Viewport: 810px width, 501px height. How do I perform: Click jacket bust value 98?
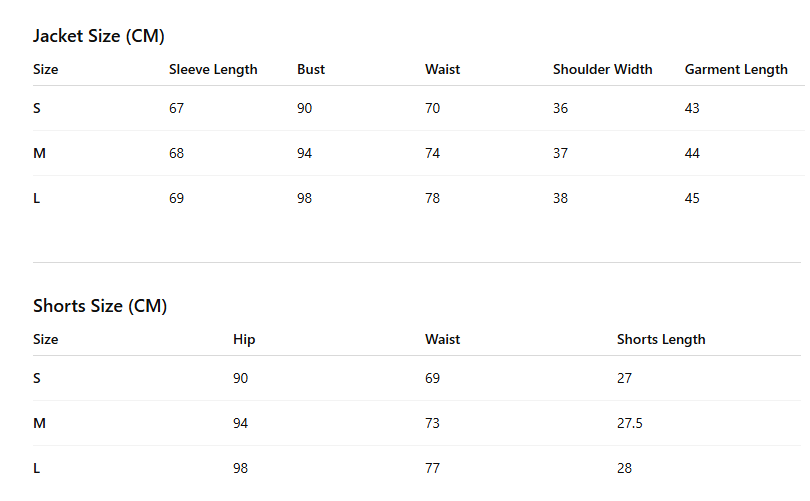(304, 198)
